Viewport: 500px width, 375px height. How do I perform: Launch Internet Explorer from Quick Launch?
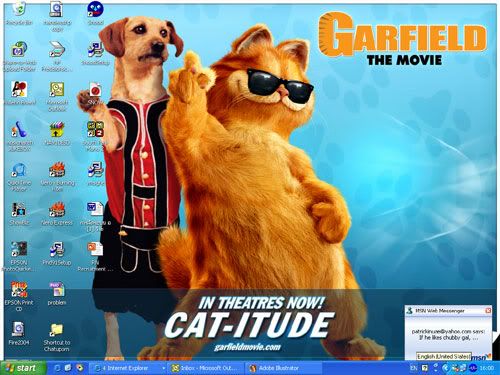coord(57,368)
